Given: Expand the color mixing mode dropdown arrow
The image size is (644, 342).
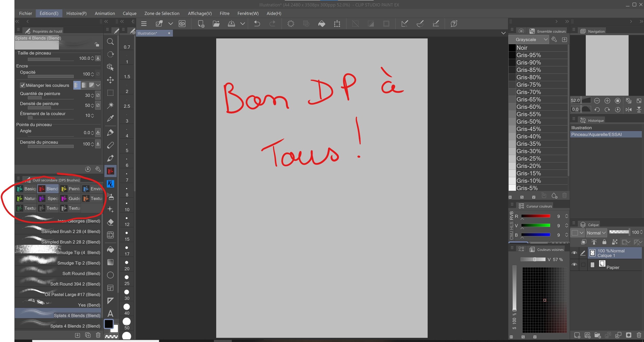Looking at the screenshot, I should pos(98,85).
